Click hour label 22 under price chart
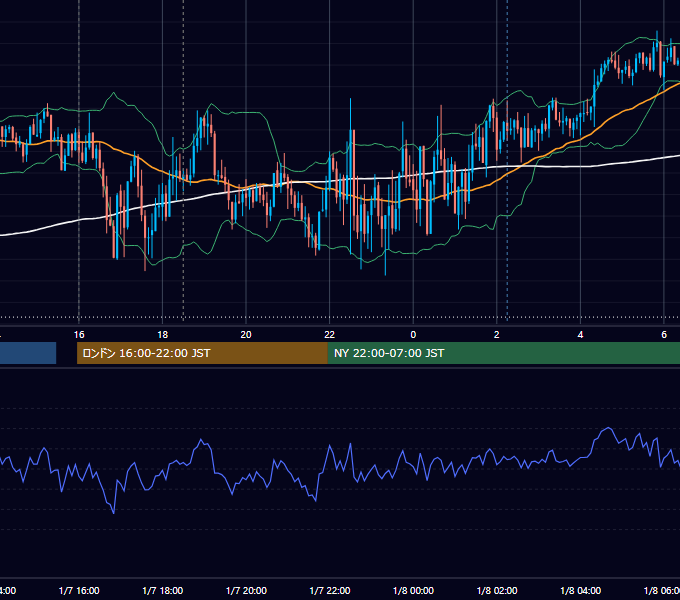This screenshot has width=680, height=600. [x=330, y=335]
